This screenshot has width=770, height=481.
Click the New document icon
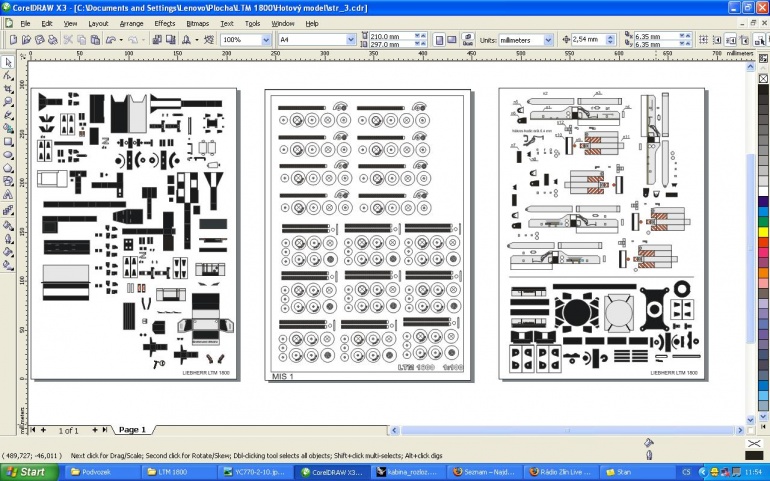click(x=13, y=40)
